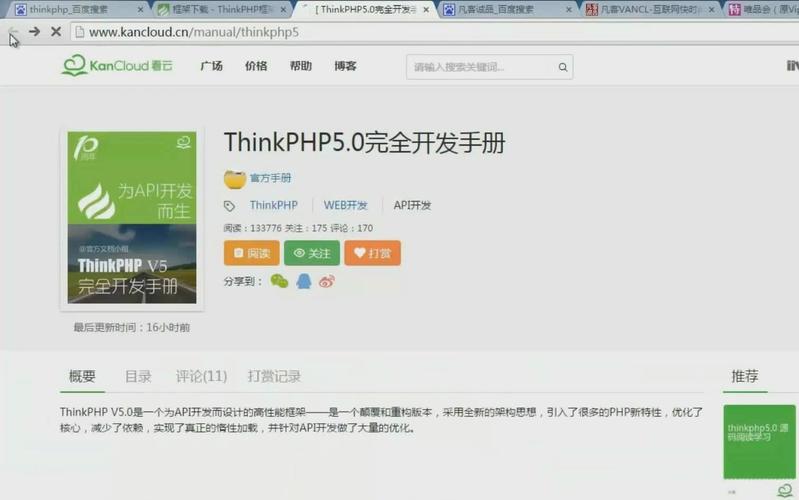
Task: Click the page icon in address bar
Action: click(x=79, y=32)
